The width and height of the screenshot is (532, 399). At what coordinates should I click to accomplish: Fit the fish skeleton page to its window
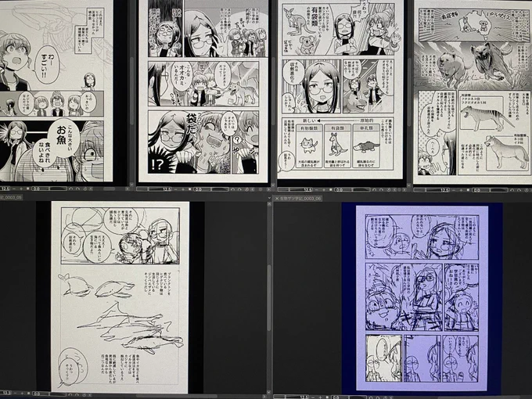pos(28,189)
